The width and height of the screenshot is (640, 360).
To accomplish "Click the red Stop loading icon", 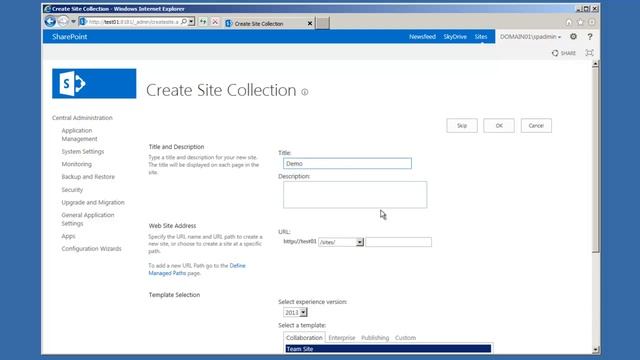I will (x=215, y=22).
